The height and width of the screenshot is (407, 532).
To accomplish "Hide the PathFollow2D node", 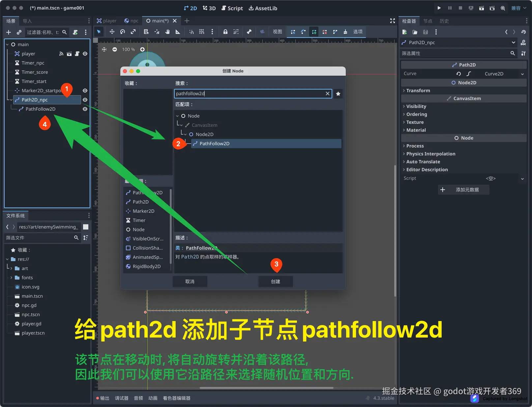I will coord(85,109).
